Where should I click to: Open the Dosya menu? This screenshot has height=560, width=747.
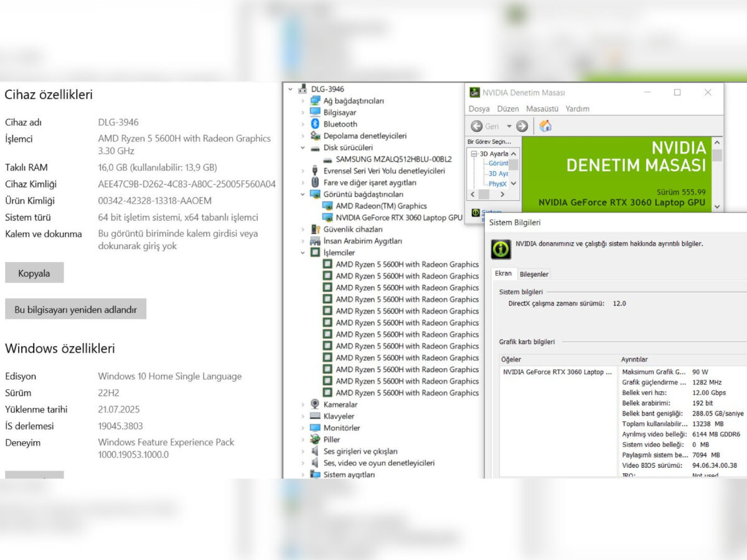[479, 108]
